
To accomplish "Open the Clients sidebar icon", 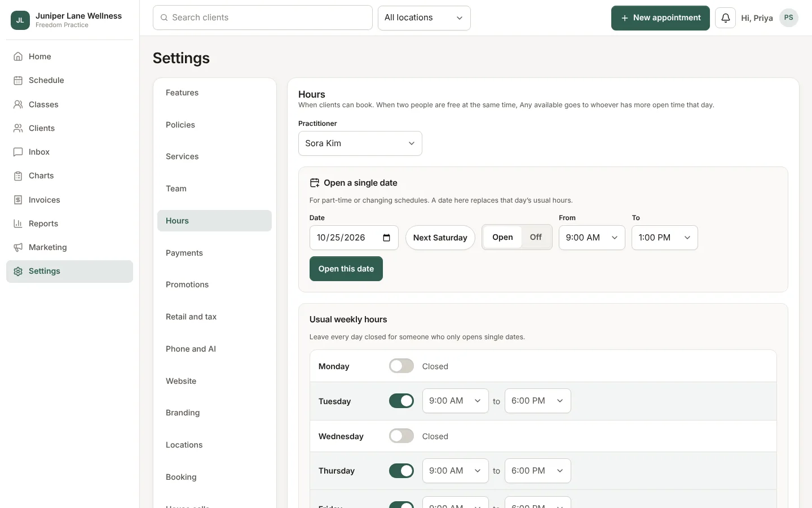I will [18, 128].
